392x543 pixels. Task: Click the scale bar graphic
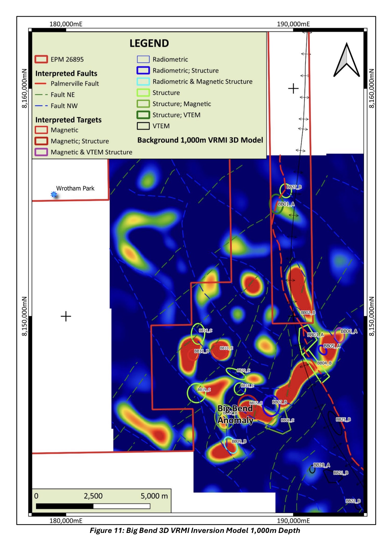[x=93, y=506]
